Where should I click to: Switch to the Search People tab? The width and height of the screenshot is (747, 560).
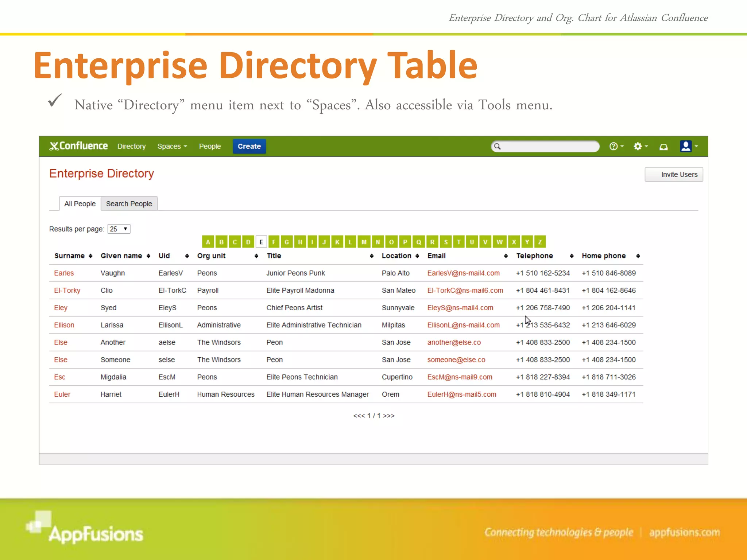(x=129, y=203)
